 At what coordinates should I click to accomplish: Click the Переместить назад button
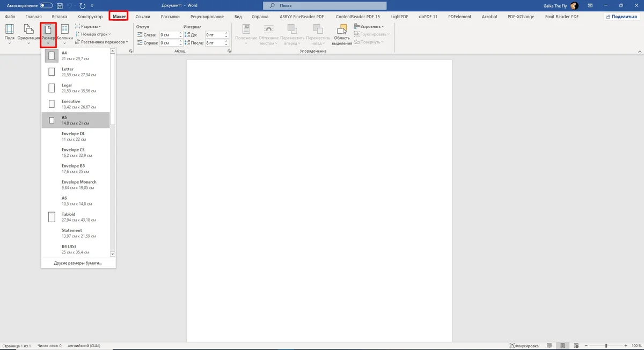[x=317, y=34]
